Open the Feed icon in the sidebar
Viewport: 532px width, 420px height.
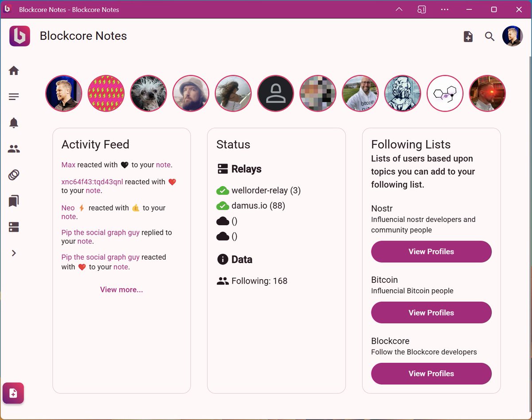tap(13, 96)
